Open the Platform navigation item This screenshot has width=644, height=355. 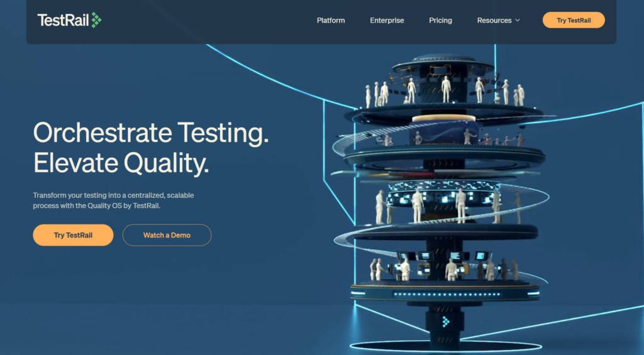[331, 21]
